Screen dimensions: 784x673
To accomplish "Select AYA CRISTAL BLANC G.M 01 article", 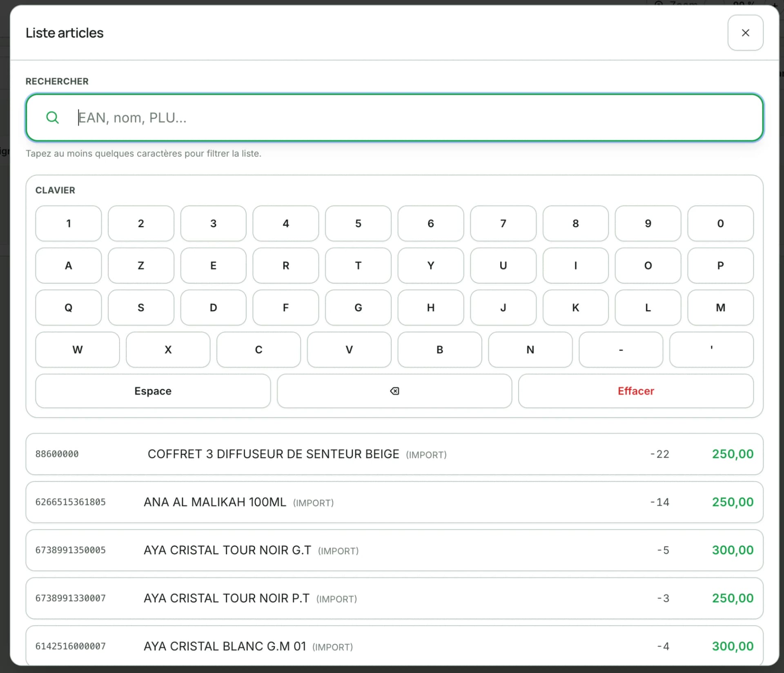I will [394, 646].
